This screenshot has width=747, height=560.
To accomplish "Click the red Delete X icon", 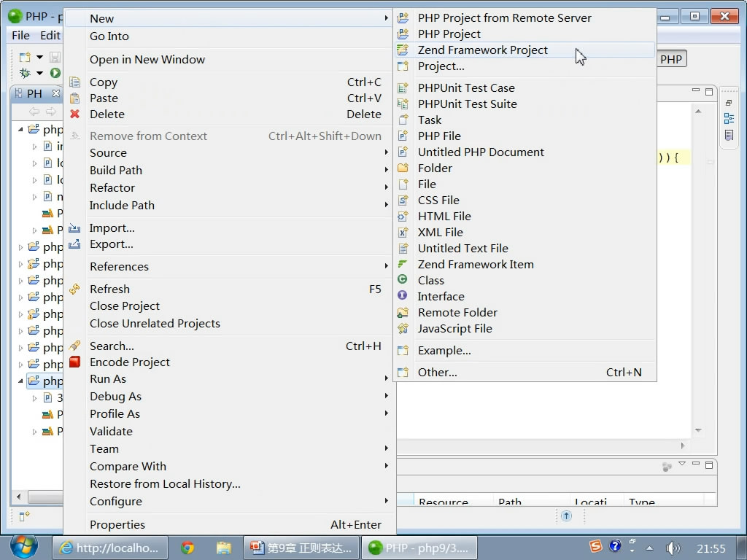I will click(75, 114).
